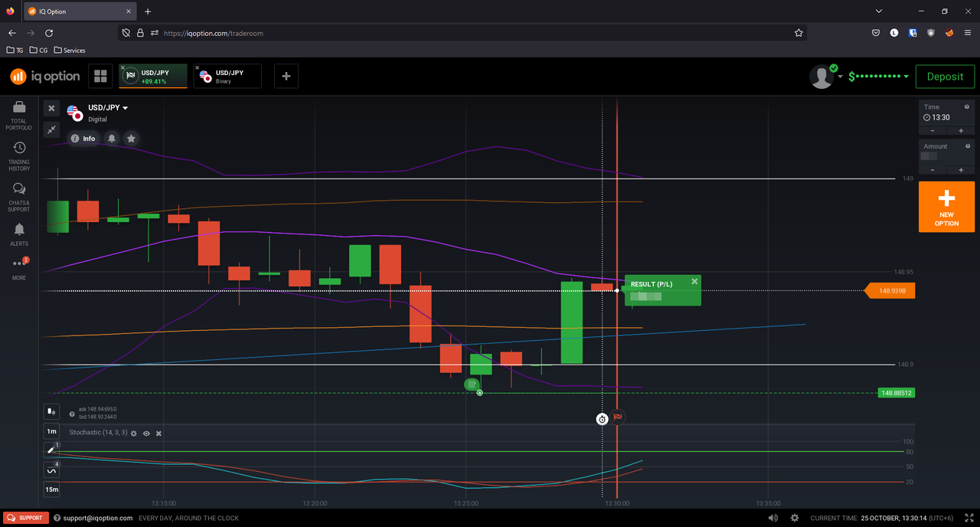This screenshot has width=980, height=527.
Task: Toggle sound with speaker icon
Action: [773, 518]
